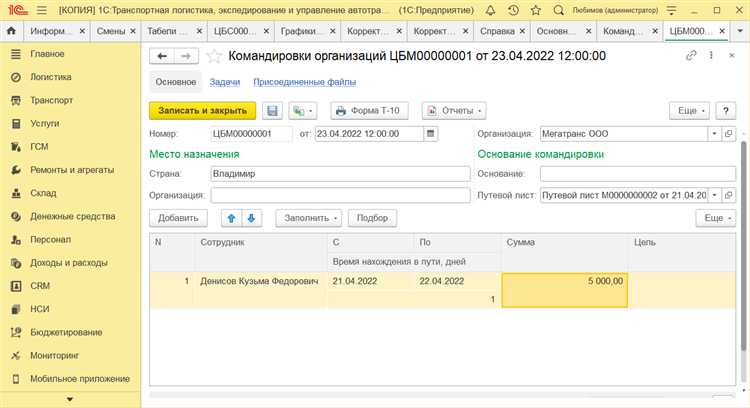750x408 pixels.
Task: Open help question mark button
Action: pos(726,110)
